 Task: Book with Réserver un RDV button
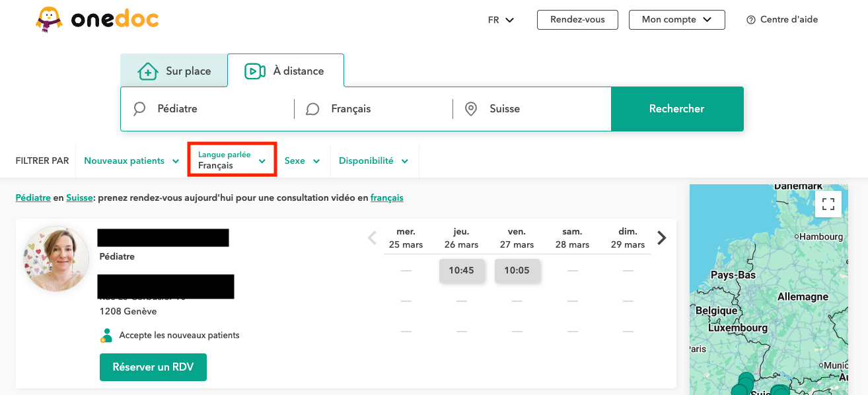(153, 367)
